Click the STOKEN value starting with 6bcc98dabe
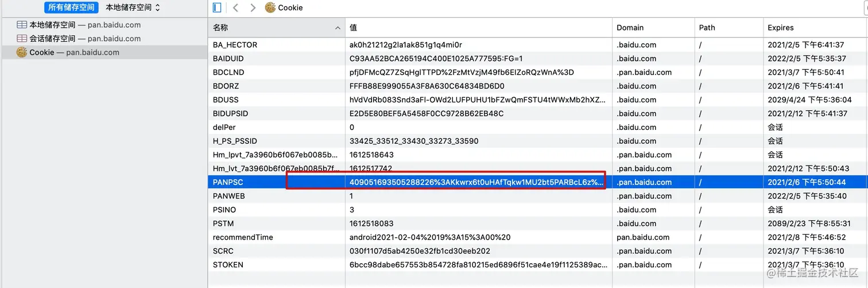The image size is (868, 288). click(x=478, y=265)
